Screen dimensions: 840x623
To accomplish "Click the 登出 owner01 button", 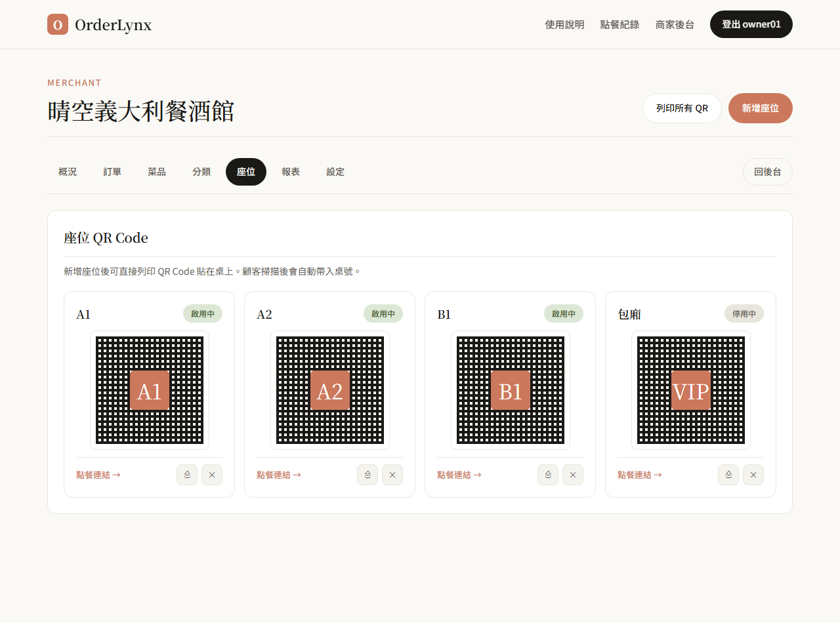I will pos(751,24).
